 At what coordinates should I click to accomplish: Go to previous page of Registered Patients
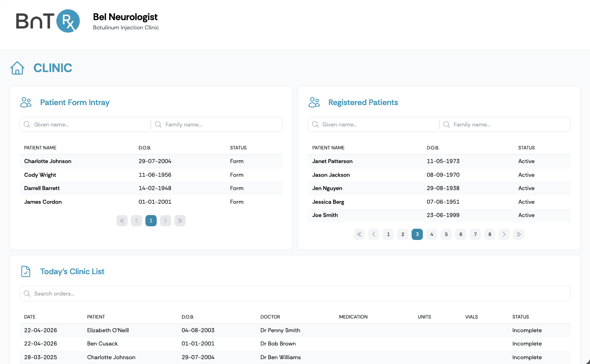point(374,234)
